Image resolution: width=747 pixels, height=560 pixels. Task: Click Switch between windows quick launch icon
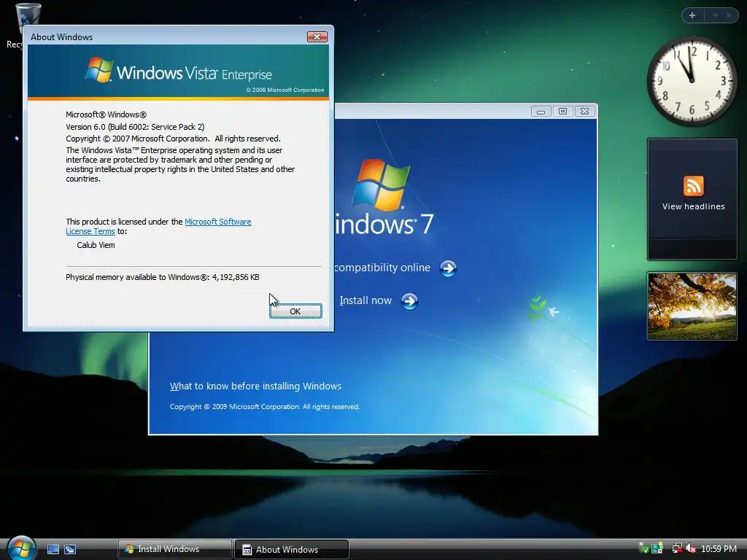70,550
